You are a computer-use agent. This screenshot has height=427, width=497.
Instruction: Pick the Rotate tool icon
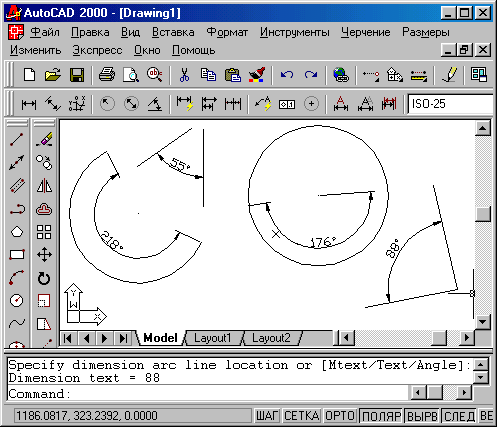tap(44, 278)
